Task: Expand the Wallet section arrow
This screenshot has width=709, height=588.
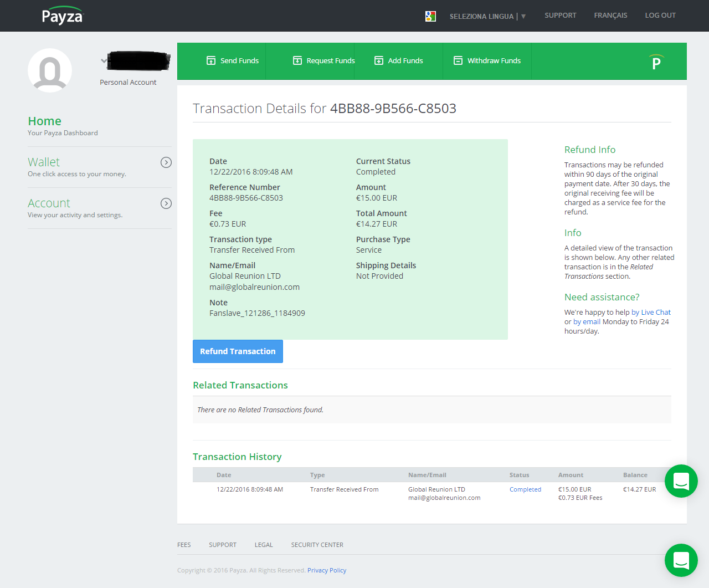Action: click(x=166, y=162)
